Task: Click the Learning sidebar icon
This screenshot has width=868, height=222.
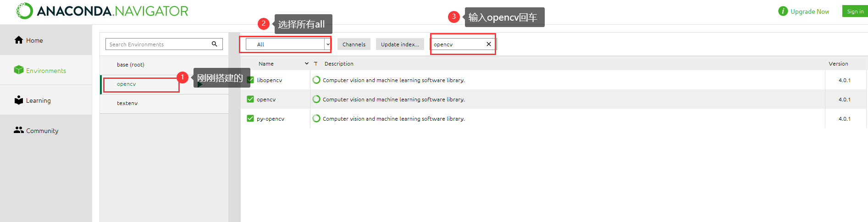Action: pos(19,100)
